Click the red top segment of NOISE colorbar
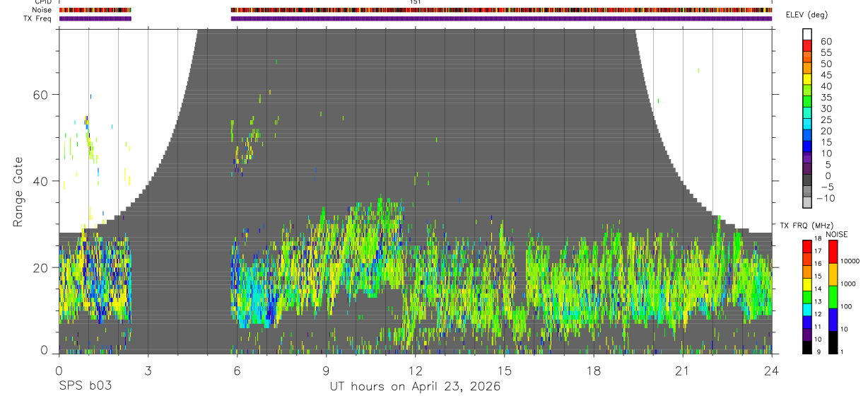The width and height of the screenshot is (868, 401). tap(833, 251)
